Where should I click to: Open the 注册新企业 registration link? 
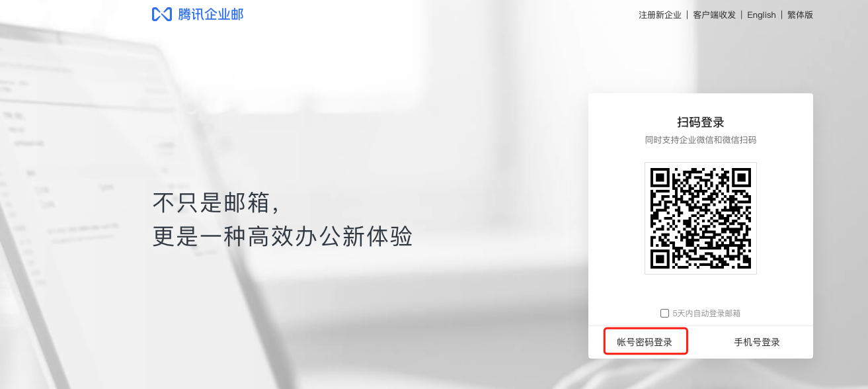pyautogui.click(x=660, y=15)
